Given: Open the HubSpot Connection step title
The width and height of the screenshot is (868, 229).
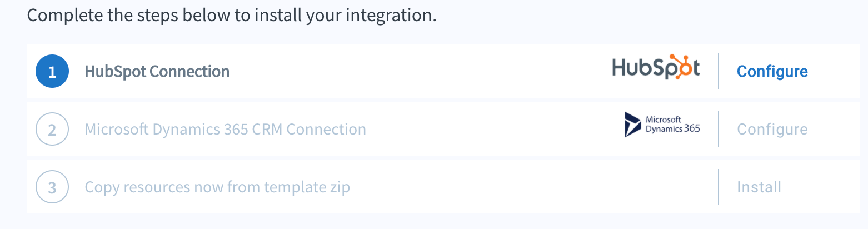Looking at the screenshot, I should pyautogui.click(x=157, y=71).
